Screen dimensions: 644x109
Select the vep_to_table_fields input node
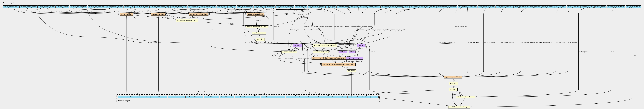pyautogui.click(x=633, y=7)
